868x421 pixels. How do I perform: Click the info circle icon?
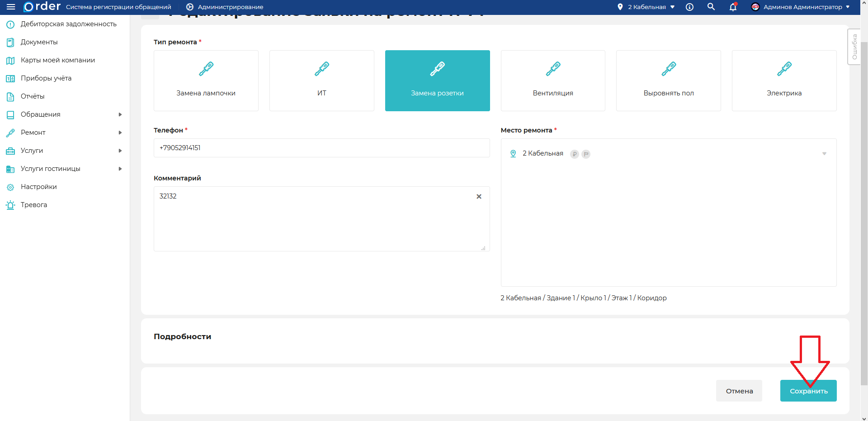click(689, 7)
